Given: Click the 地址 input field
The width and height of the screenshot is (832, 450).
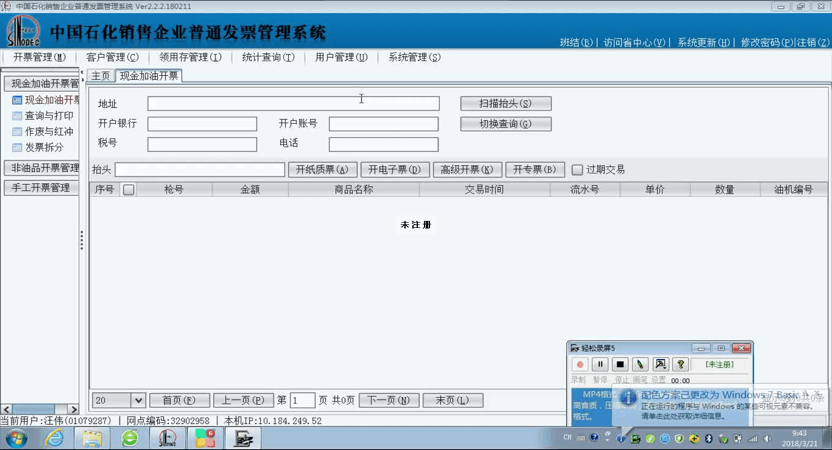Looking at the screenshot, I should point(293,103).
